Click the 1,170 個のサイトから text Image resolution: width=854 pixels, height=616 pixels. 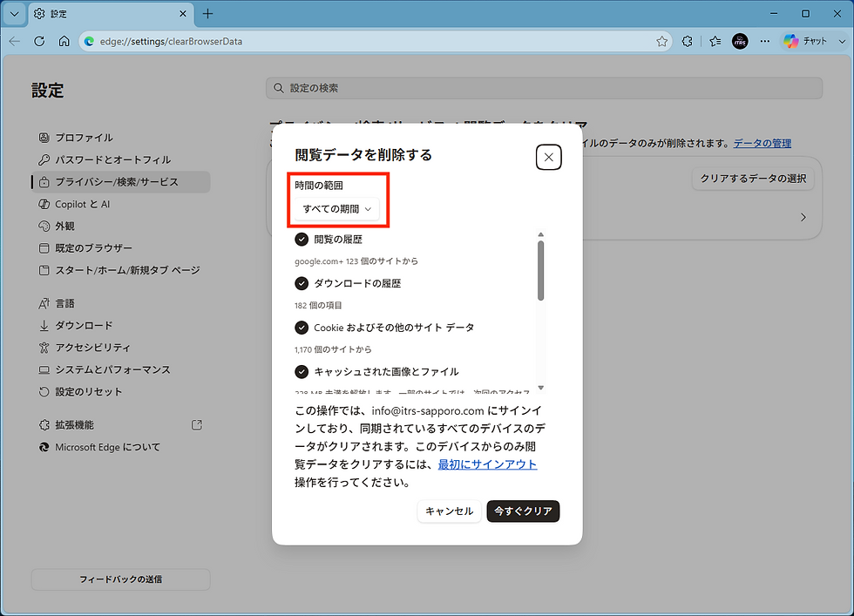click(x=333, y=349)
